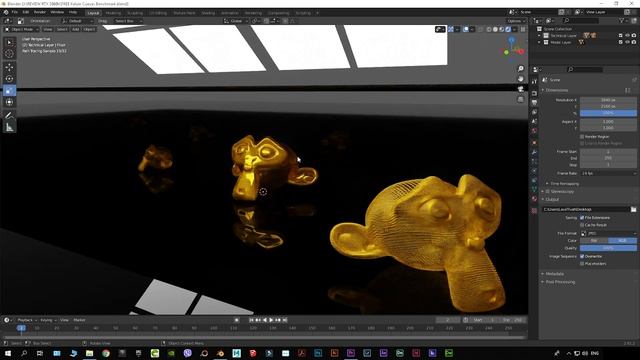
Task: Click the zoom magnifier in the viewport
Action: pos(521,69)
